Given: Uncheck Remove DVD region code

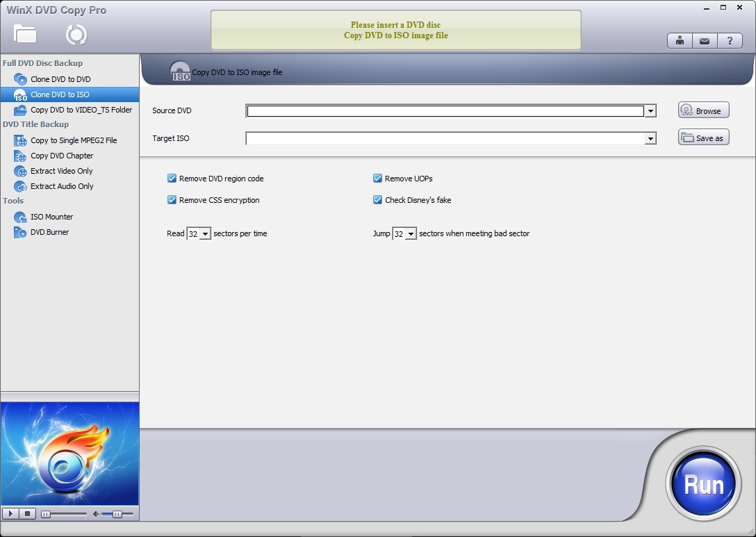Looking at the screenshot, I should 172,179.
